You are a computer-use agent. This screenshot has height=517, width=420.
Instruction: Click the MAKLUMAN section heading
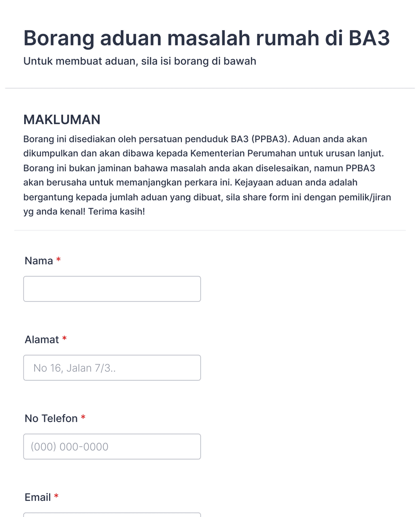tap(62, 119)
